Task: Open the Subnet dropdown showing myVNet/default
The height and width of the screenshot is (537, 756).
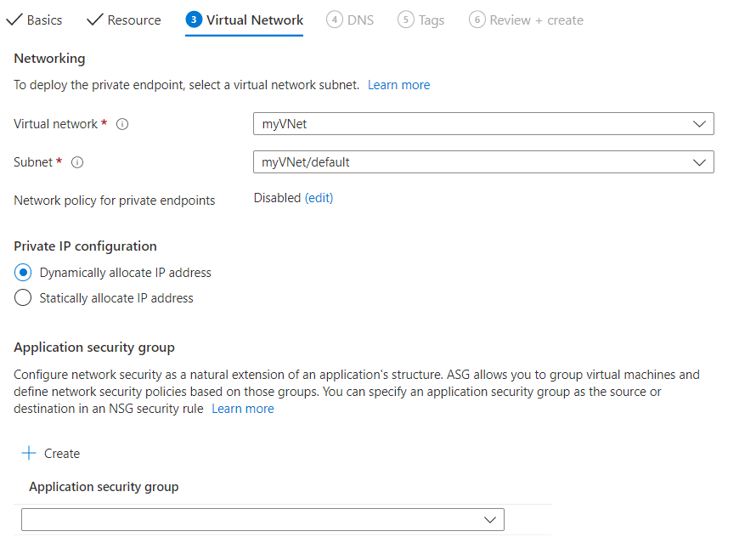Action: point(700,162)
